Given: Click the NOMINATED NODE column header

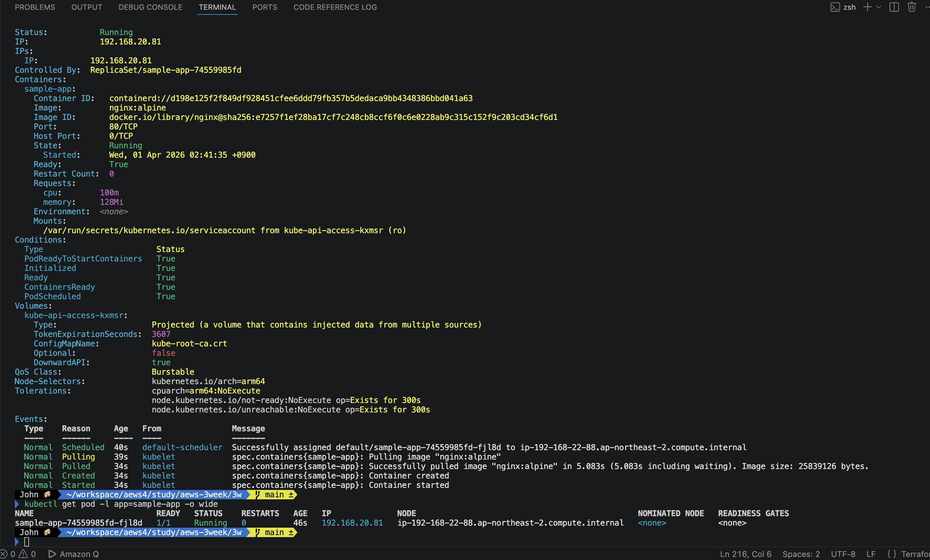Looking at the screenshot, I should (x=671, y=513).
